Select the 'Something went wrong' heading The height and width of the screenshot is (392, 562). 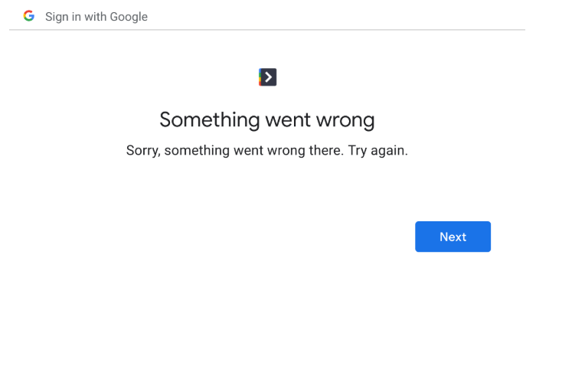pyautogui.click(x=267, y=119)
